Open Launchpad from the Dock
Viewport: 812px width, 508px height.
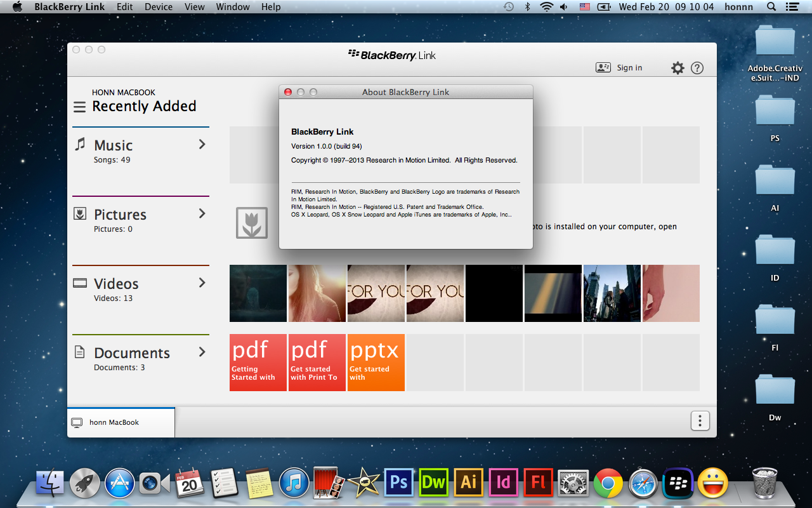(x=85, y=484)
